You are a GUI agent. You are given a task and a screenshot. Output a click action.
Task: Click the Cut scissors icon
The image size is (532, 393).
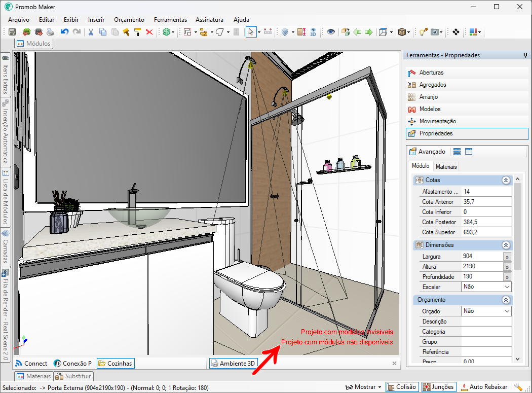click(x=91, y=32)
